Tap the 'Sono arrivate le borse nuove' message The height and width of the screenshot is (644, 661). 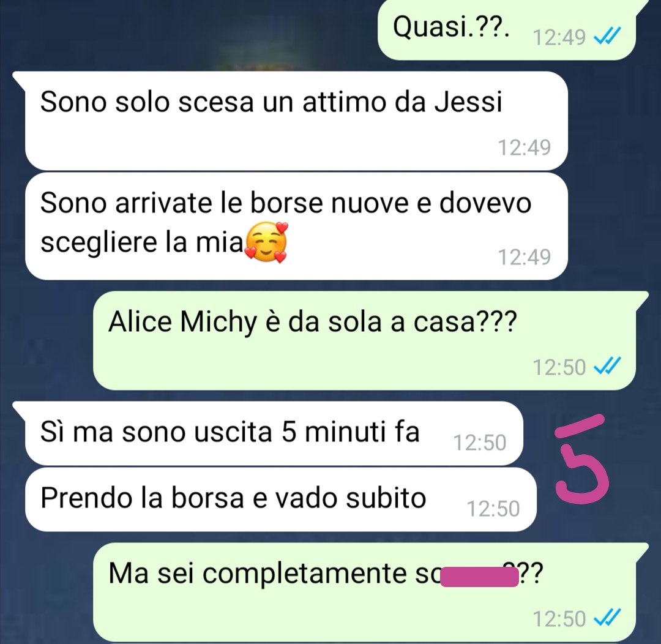(x=296, y=226)
